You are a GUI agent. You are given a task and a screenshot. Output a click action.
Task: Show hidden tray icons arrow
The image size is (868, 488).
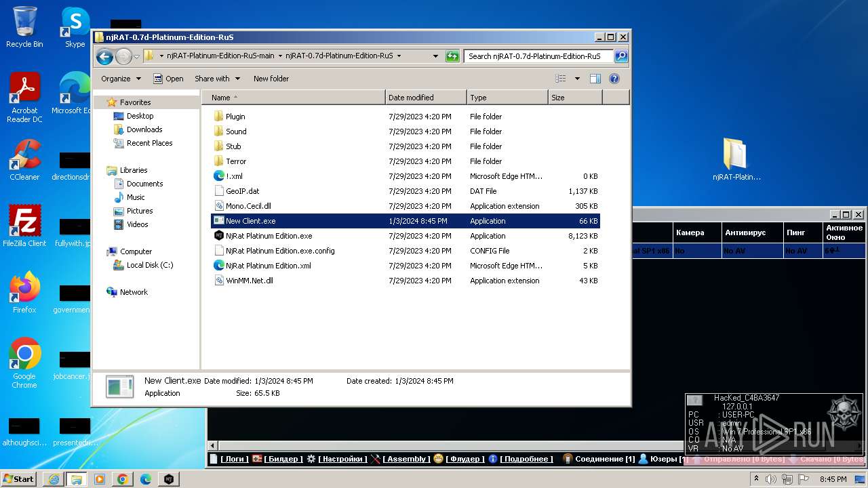click(757, 479)
